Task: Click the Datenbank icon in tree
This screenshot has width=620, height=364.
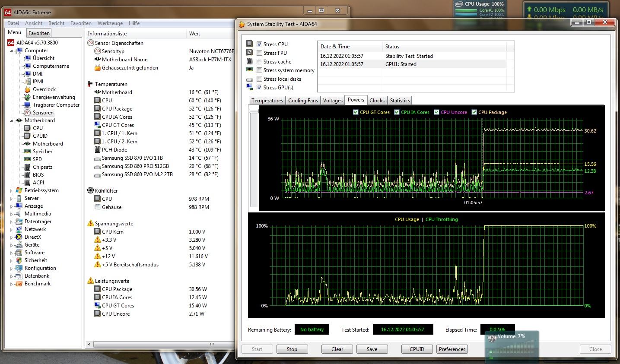Action: coord(19,276)
